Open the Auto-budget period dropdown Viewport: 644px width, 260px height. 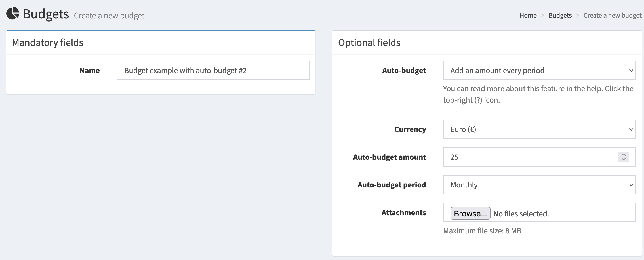(x=539, y=185)
